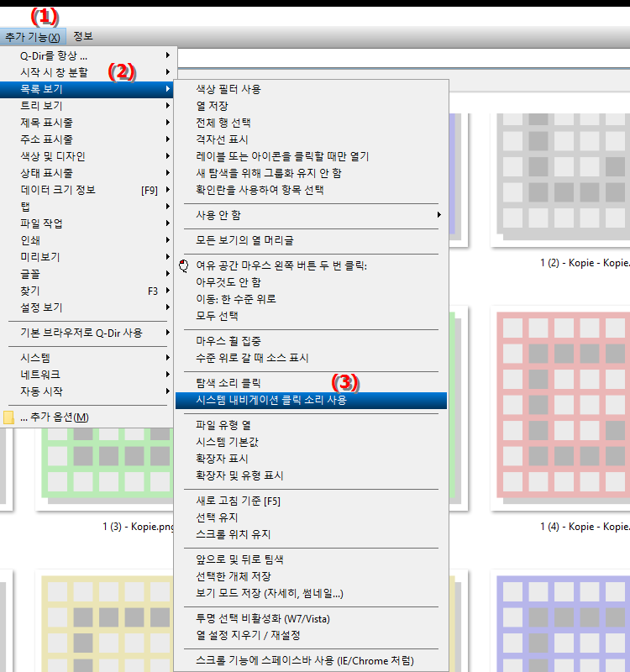Select 시스템 기본값 option
Image resolution: width=630 pixels, height=672 pixels.
(311, 442)
